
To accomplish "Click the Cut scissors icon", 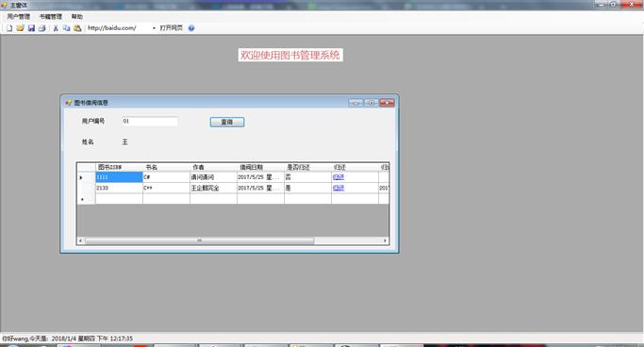I will [56, 28].
